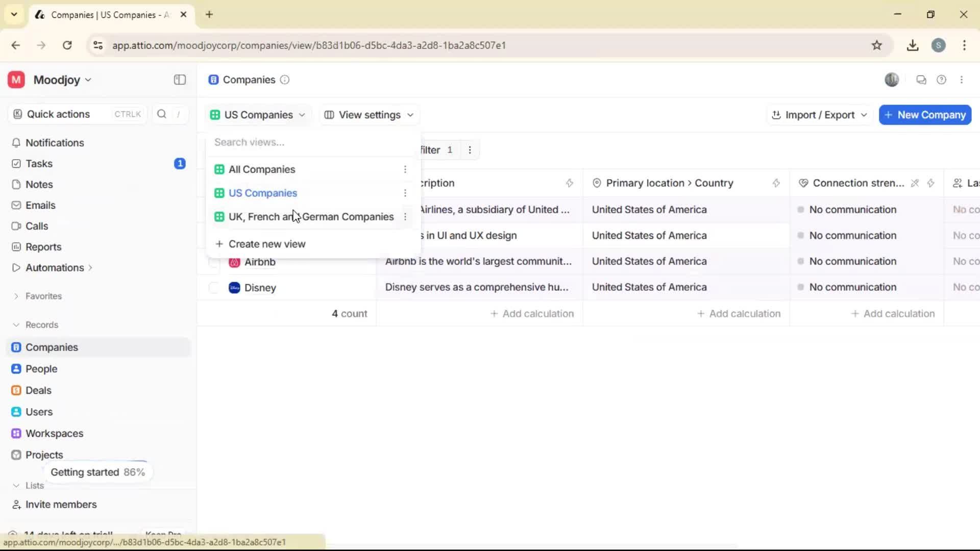The width and height of the screenshot is (980, 551).
Task: Open Chrome menu three dots
Action: [964, 45]
